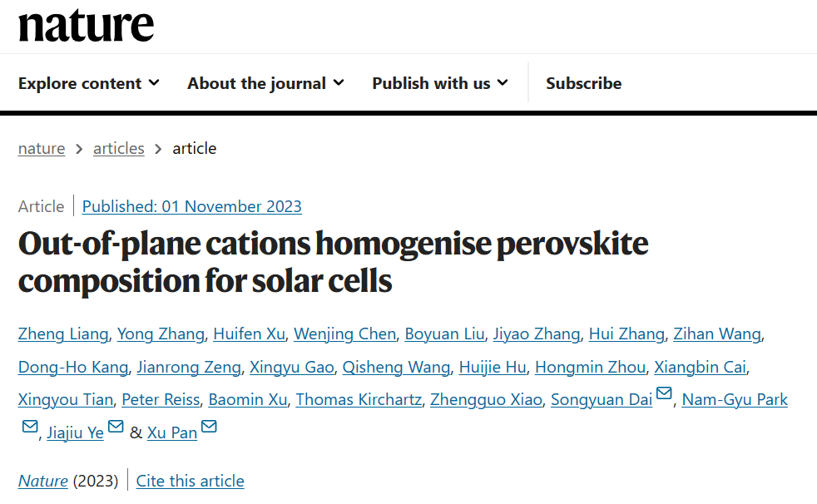Open author Zheng Liang's details
This screenshot has height=504, width=817.
62,334
